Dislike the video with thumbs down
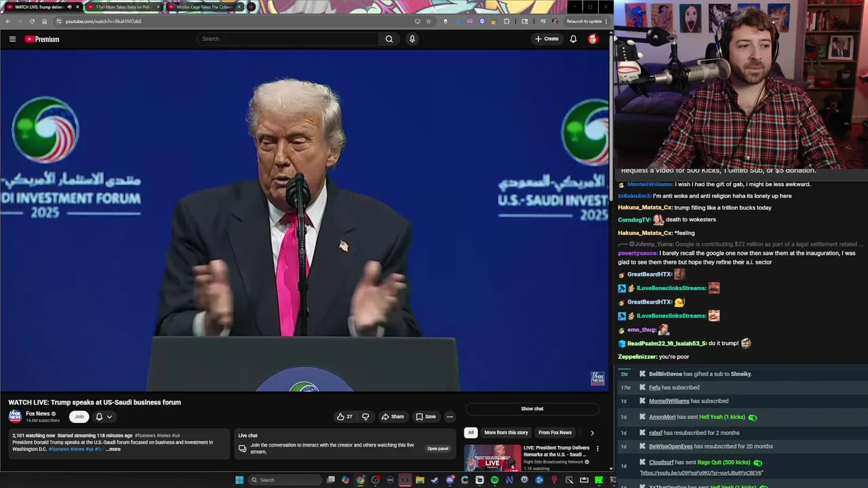The image size is (868, 488). [x=366, y=417]
